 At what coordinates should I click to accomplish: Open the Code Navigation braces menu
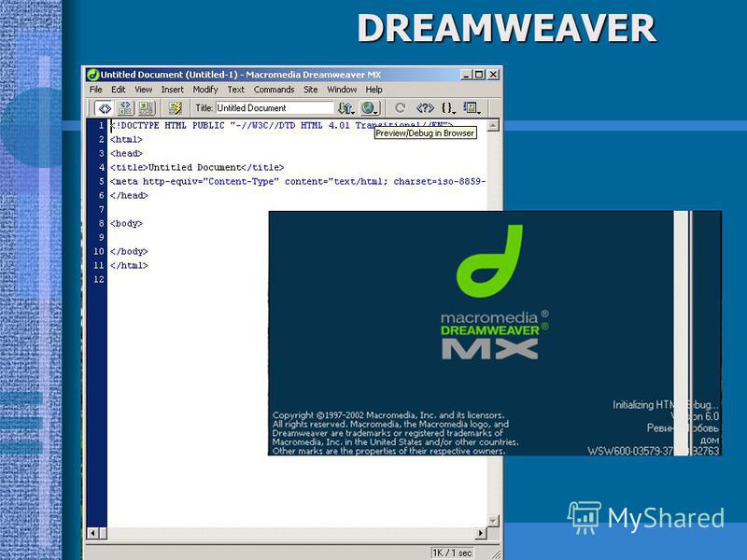click(x=448, y=108)
